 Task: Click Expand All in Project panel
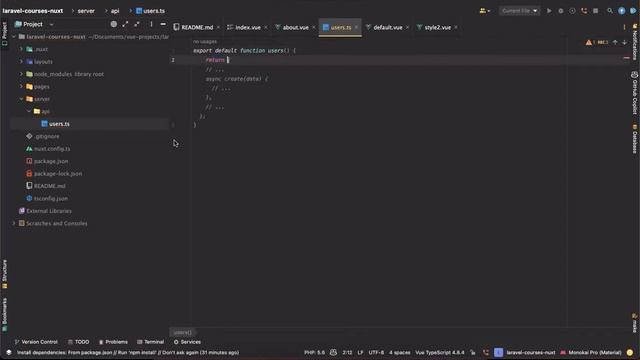coord(125,24)
